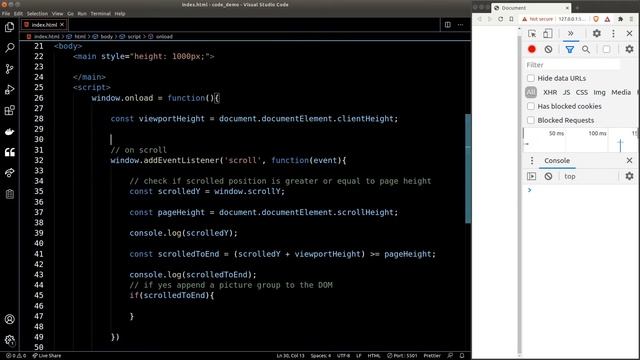Screen dimensions: 640x360
Task: Close the DevTools panel
Action: pos(629,33)
